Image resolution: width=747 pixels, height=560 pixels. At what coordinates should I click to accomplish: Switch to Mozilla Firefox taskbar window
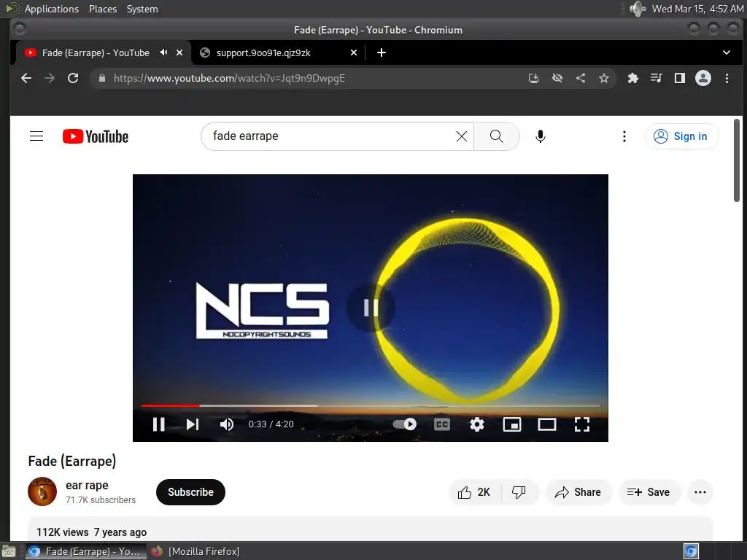pyautogui.click(x=196, y=551)
